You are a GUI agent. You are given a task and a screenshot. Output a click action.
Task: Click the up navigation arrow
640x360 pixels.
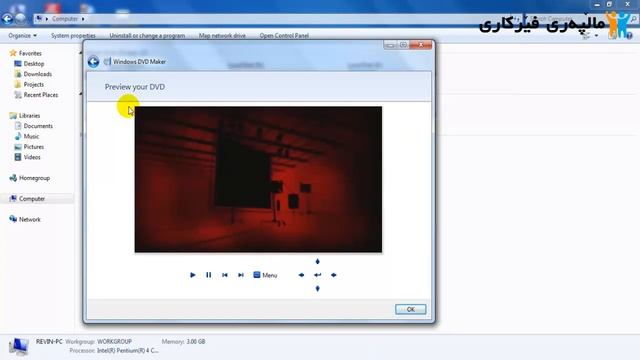tap(318, 261)
